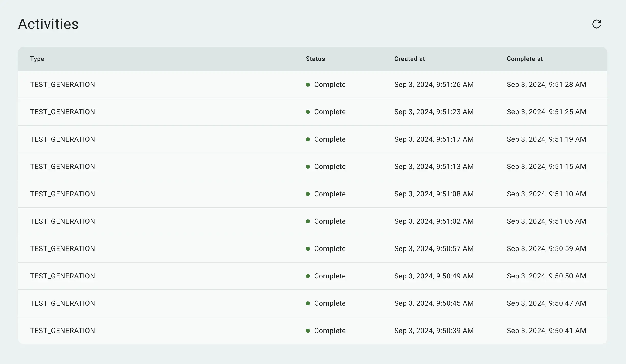Click complete time Sep 3, 2024, 9:51:05 AM
This screenshot has height=364, width=626.
coord(546,221)
